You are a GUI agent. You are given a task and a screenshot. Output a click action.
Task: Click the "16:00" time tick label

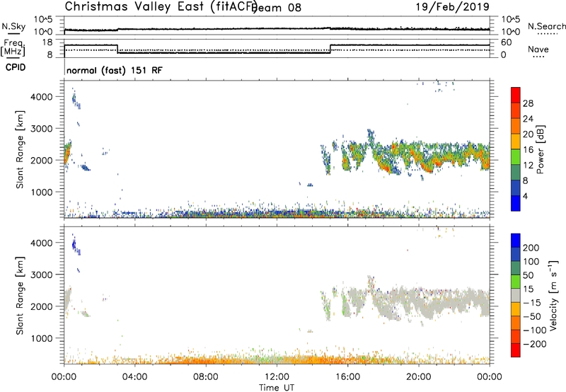(347, 377)
